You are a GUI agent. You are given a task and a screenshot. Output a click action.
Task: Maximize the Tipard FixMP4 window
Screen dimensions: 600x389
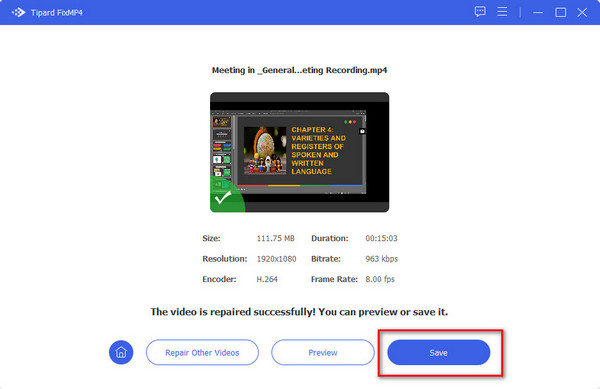click(561, 13)
